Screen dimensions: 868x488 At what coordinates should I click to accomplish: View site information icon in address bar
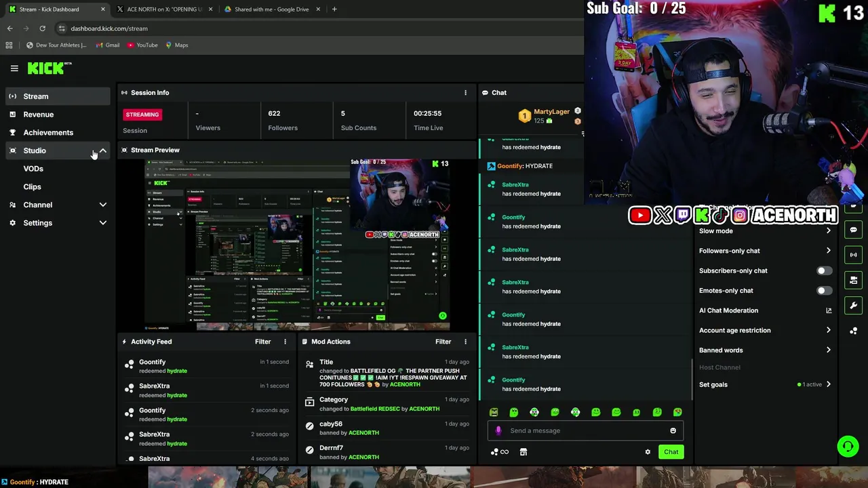(62, 28)
